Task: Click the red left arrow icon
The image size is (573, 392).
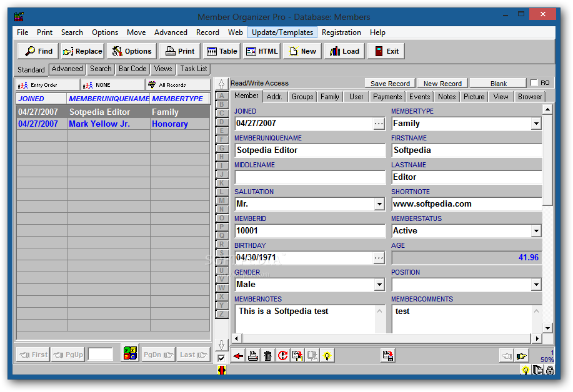Action: 238,356
